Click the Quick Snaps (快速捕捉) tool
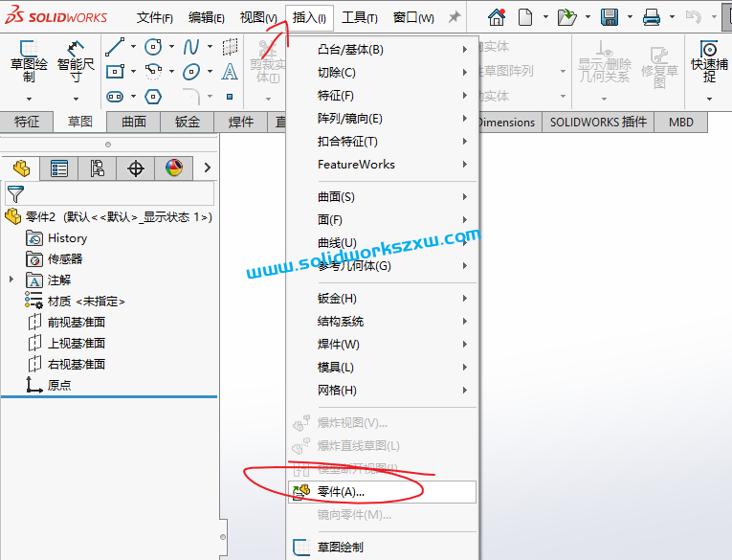This screenshot has height=560, width=732. [x=709, y=61]
